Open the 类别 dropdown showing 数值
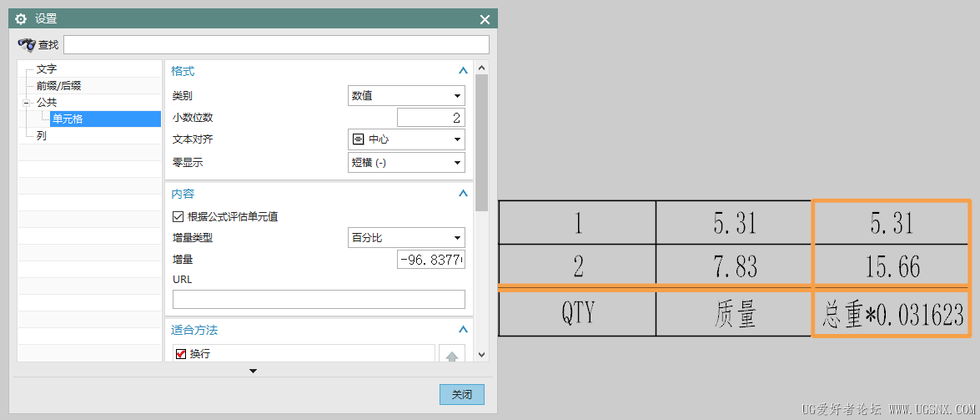 coord(406,96)
